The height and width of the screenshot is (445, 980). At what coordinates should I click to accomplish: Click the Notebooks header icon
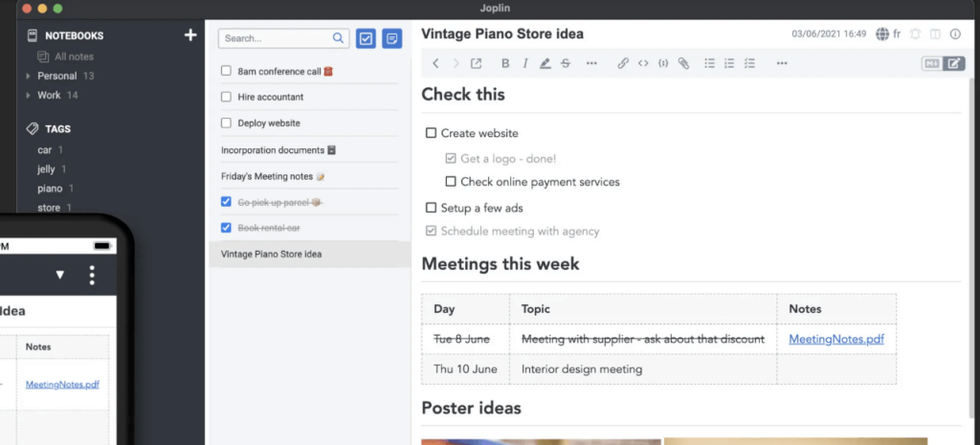pyautogui.click(x=33, y=35)
